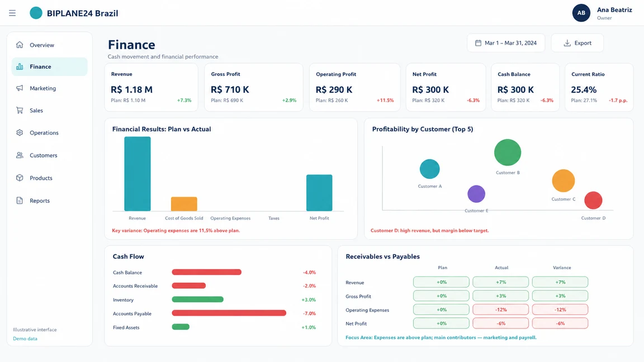Select the Current Ratio KPI card
The height and width of the screenshot is (362, 644).
599,87
